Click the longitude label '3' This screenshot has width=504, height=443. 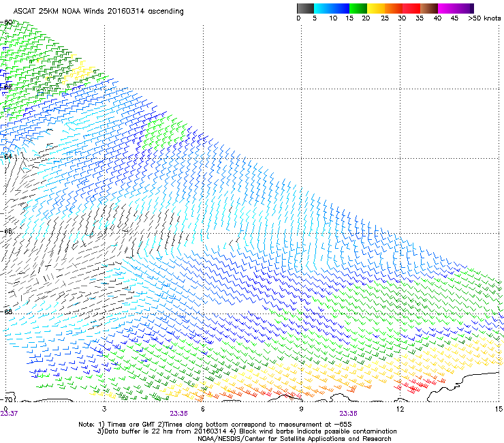click(104, 409)
